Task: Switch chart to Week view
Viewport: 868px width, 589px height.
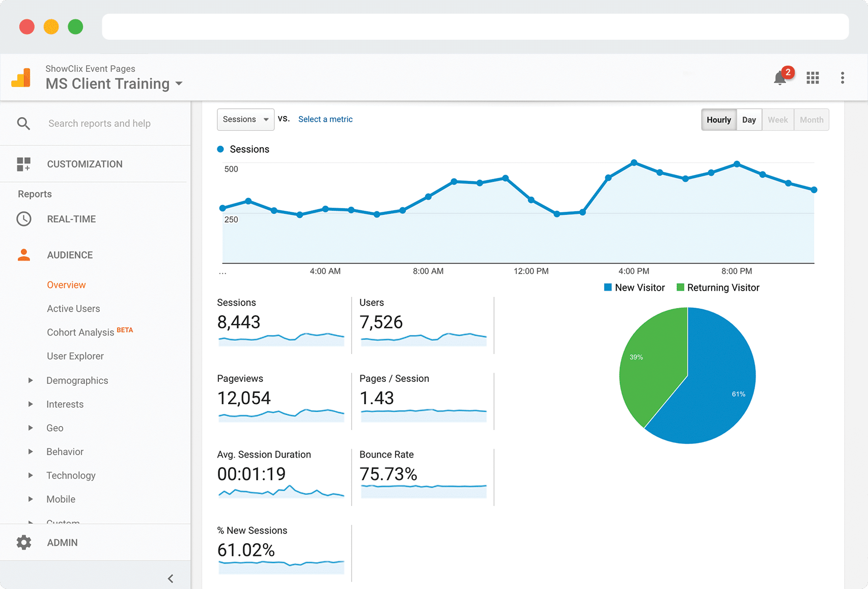Action: click(778, 120)
